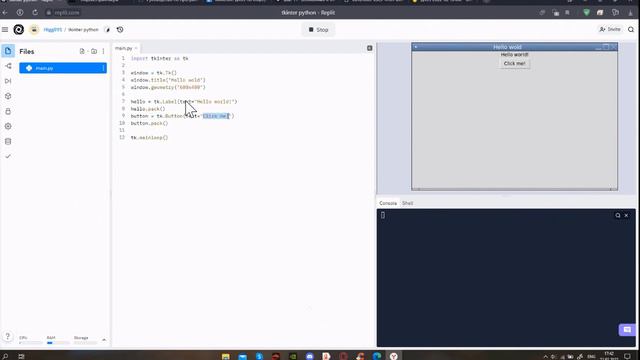Image resolution: width=640 pixels, height=360 pixels.
Task: Reload the page in browser toolbar
Action: (x=35, y=13)
